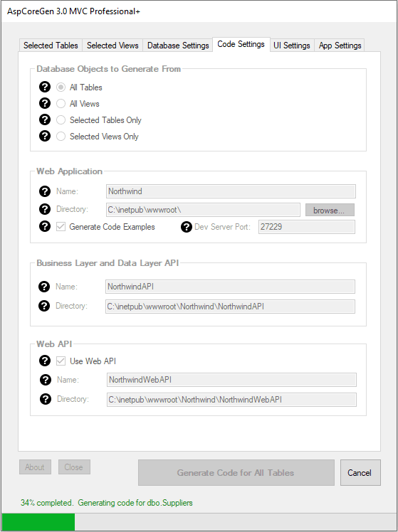Click the browse... button

[x=330, y=210]
